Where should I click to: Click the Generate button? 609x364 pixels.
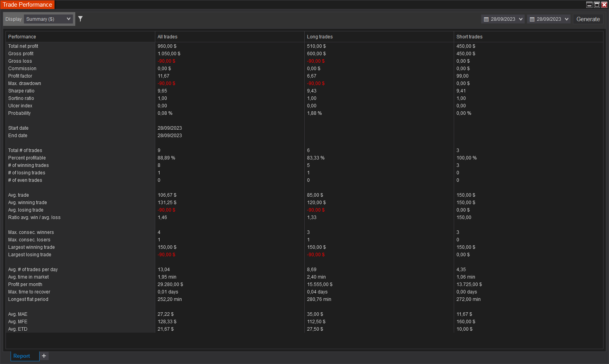coord(588,19)
